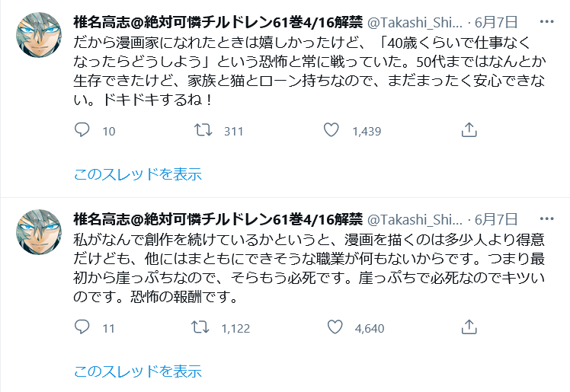Reply to the second tweet with 11 replies
The height and width of the screenshot is (392, 570).
(x=84, y=328)
